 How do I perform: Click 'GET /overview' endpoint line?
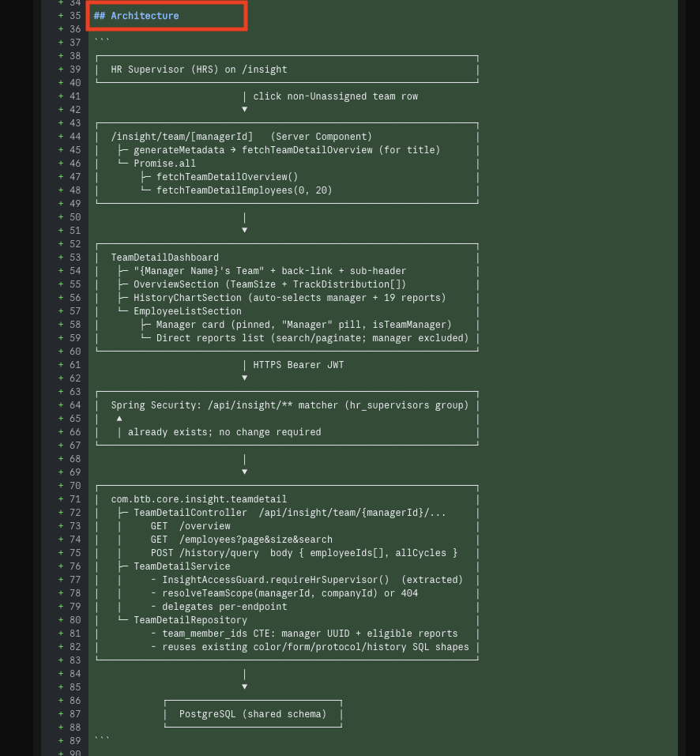pyautogui.click(x=190, y=526)
